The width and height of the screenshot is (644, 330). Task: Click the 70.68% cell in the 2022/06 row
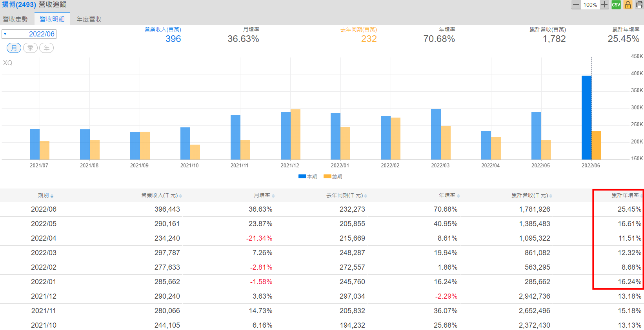pos(446,209)
